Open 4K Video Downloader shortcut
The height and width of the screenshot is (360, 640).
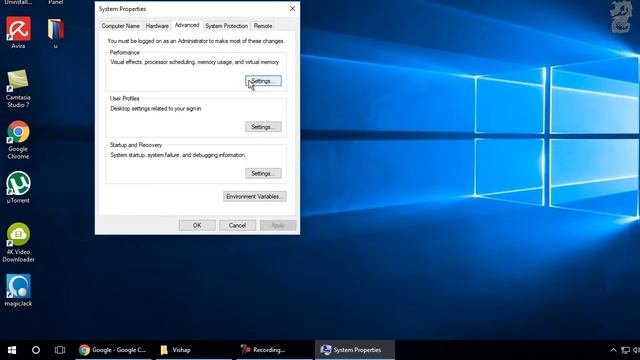click(18, 242)
